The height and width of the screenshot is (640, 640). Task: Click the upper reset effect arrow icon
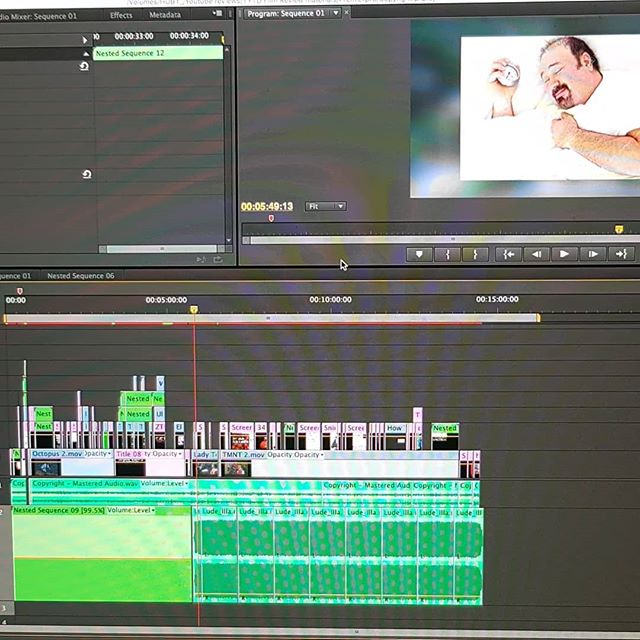pos(84,66)
